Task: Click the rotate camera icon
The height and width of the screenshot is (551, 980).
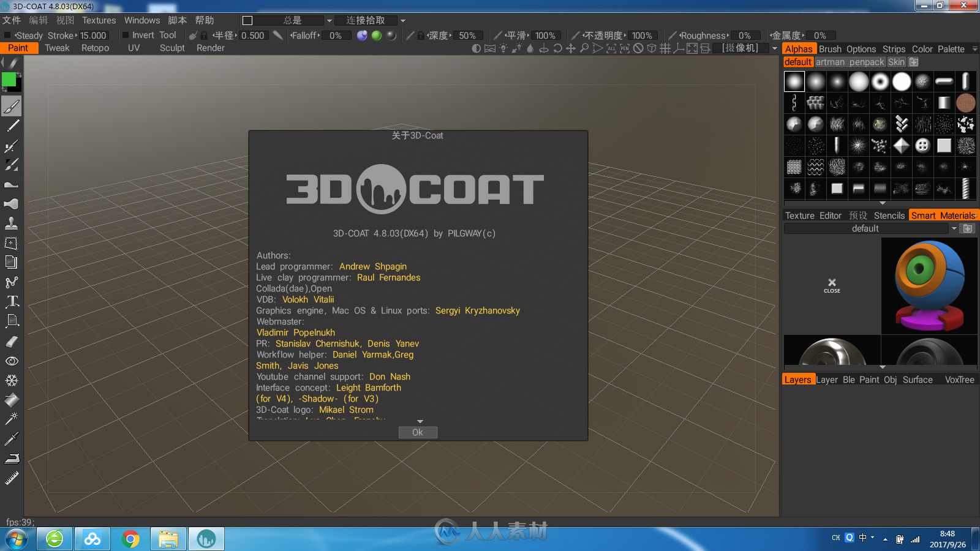Action: point(557,48)
